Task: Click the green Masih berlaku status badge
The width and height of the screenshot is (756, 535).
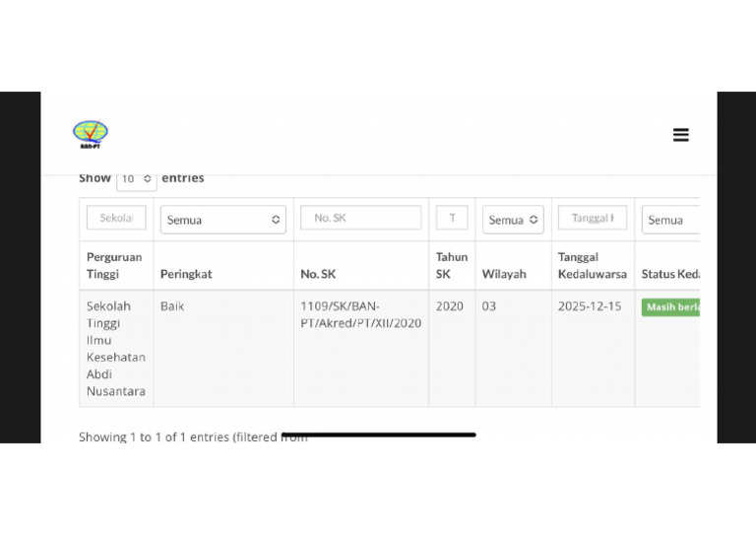Action: tap(671, 307)
